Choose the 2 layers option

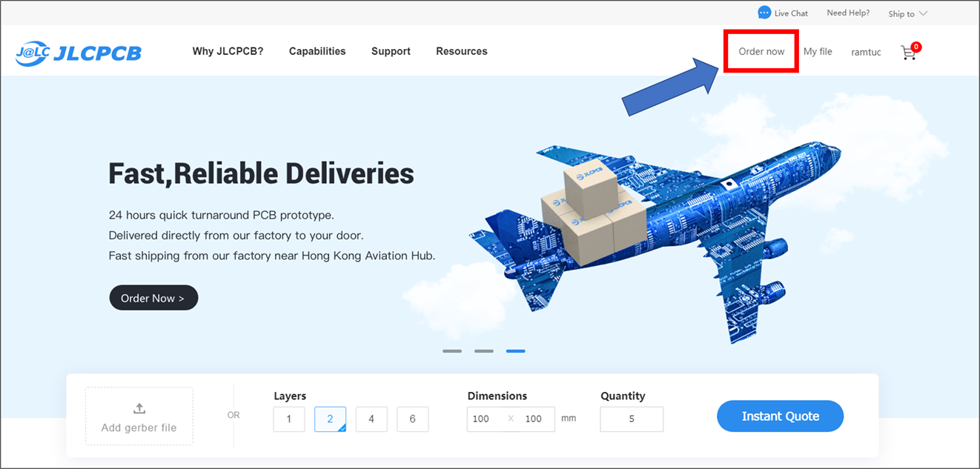(330, 419)
